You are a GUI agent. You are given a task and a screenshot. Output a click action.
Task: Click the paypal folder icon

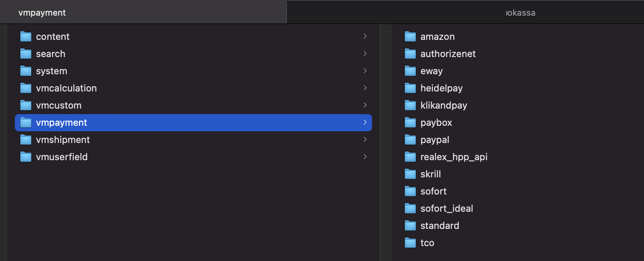(411, 140)
